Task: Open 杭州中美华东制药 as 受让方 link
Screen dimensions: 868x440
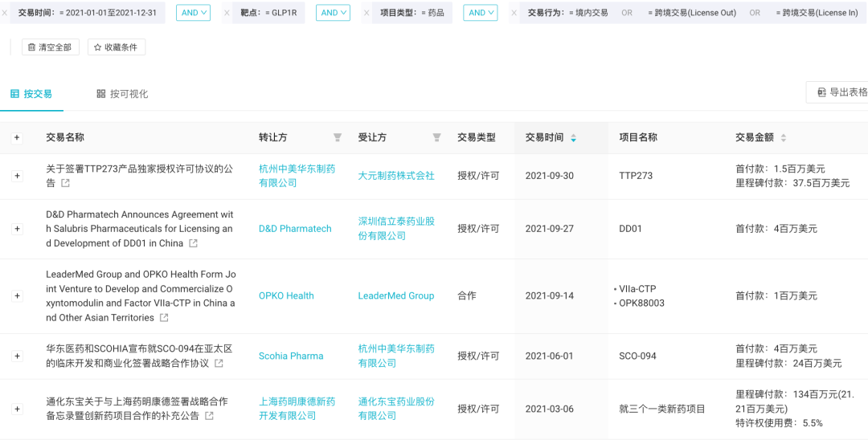Action: [x=396, y=356]
